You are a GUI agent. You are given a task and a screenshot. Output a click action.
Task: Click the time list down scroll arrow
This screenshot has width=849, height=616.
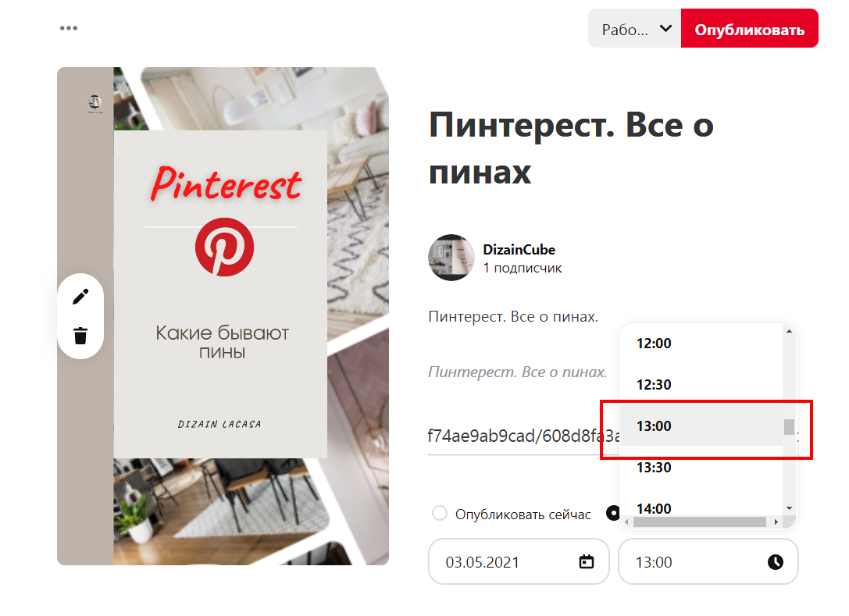pyautogui.click(x=789, y=508)
